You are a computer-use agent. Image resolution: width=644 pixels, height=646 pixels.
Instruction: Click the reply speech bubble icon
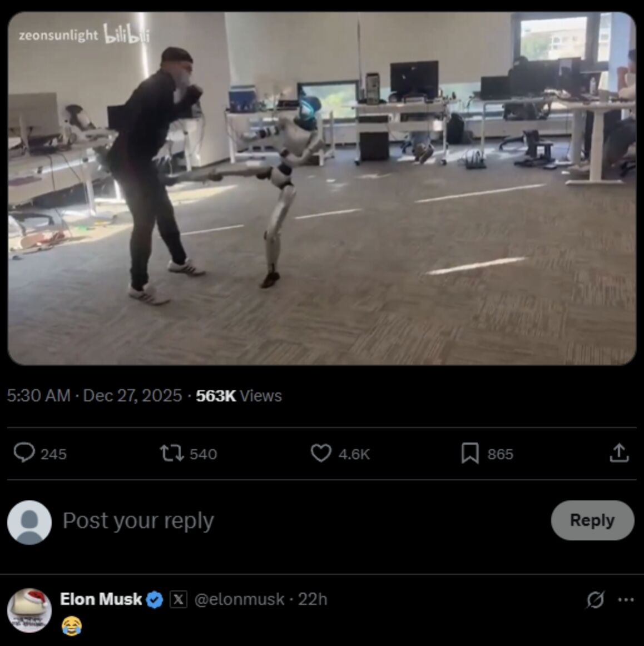(24, 453)
